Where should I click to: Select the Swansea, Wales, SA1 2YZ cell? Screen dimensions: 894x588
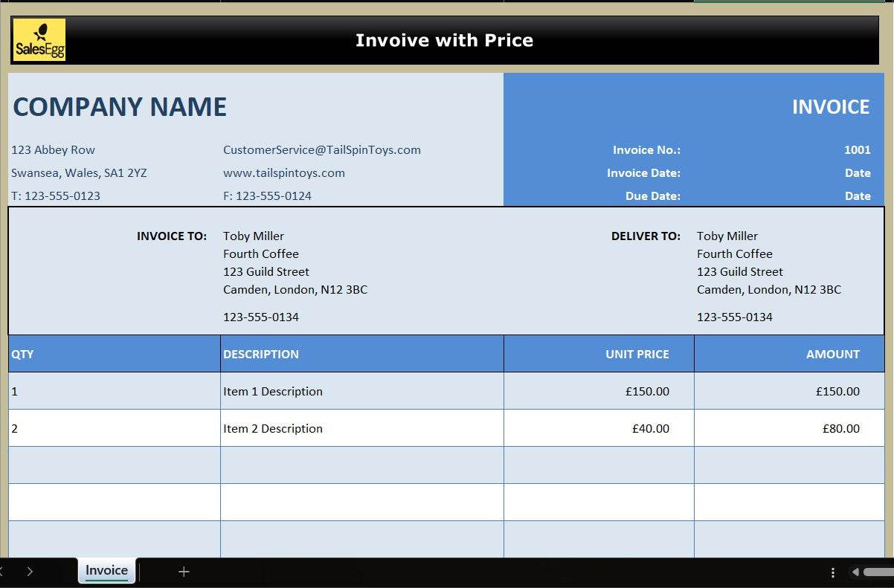(79, 172)
